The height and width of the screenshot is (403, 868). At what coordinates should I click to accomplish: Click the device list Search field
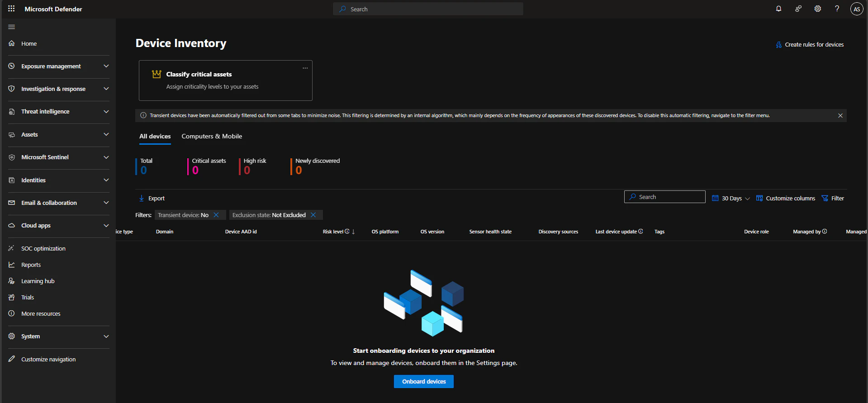tap(665, 197)
